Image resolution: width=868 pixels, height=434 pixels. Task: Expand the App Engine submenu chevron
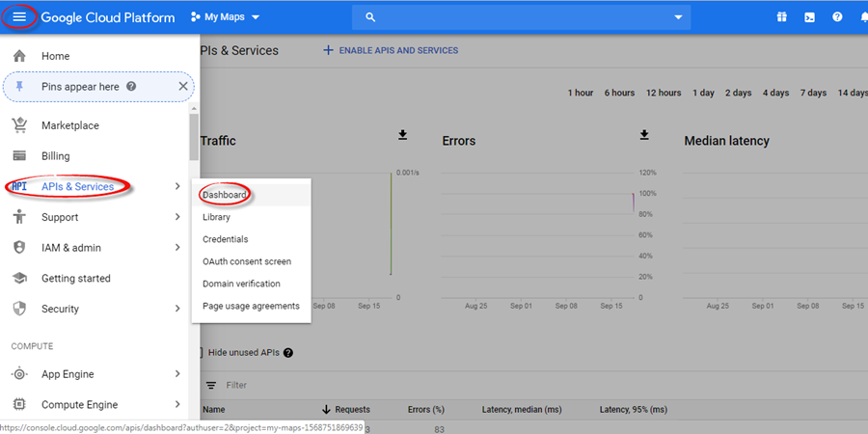pyautogui.click(x=177, y=374)
